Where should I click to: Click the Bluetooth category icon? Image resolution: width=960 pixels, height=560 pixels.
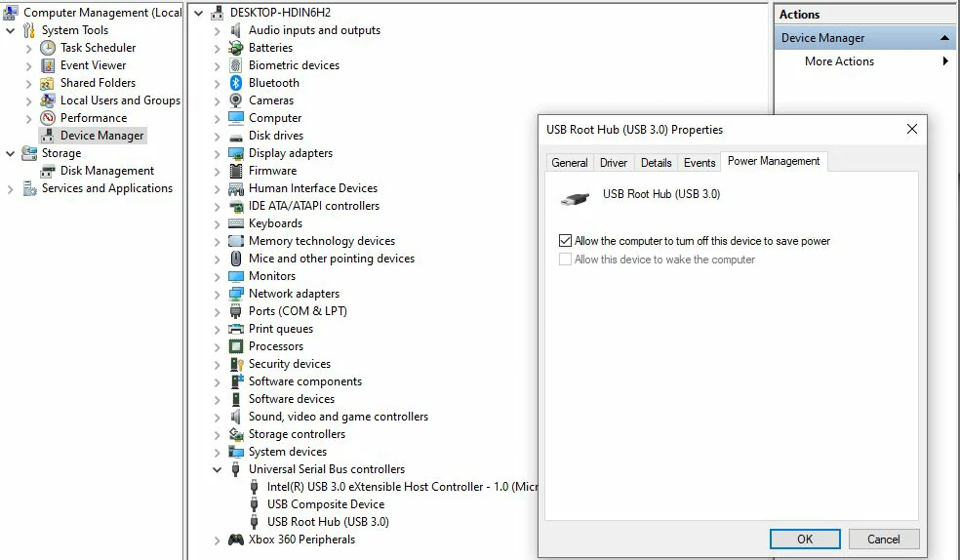tap(236, 83)
